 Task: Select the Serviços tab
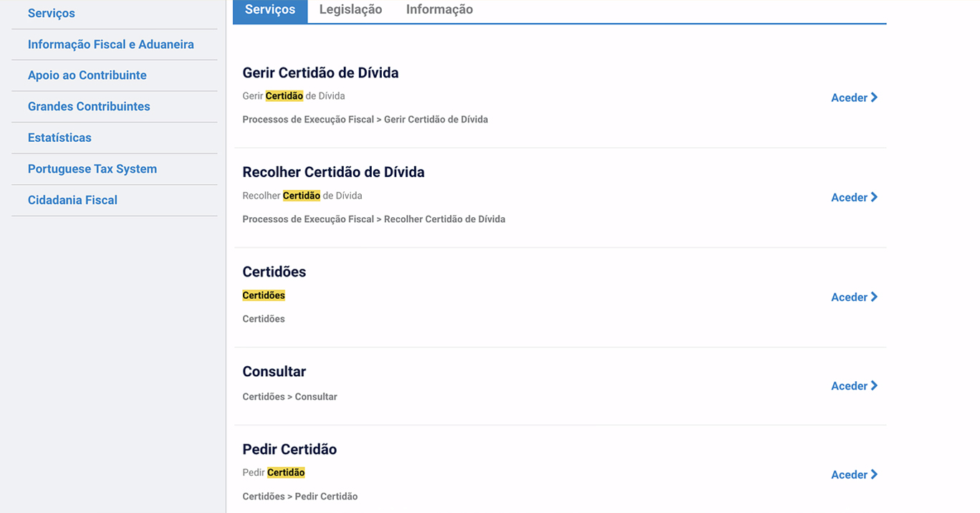point(270,10)
